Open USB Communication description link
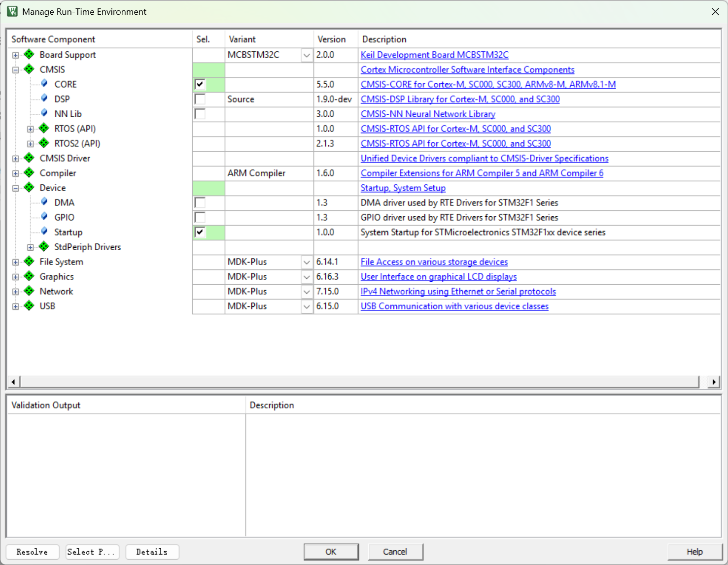Image resolution: width=728 pixels, height=565 pixels. pos(454,306)
